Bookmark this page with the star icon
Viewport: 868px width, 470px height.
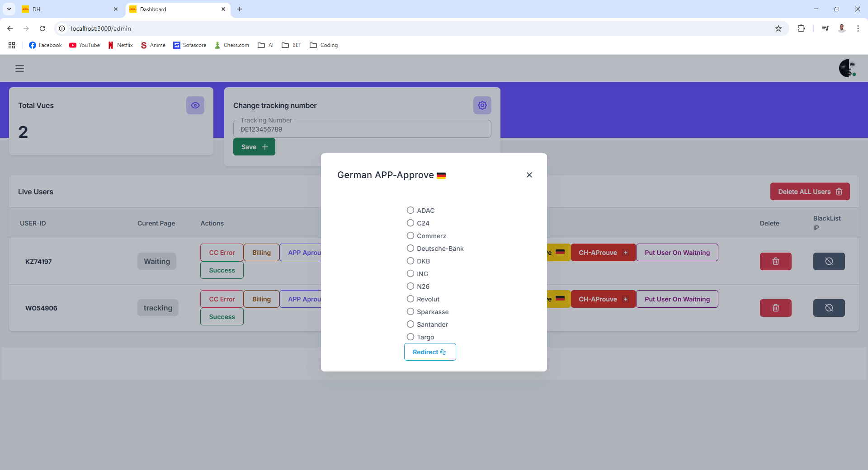coord(778,28)
